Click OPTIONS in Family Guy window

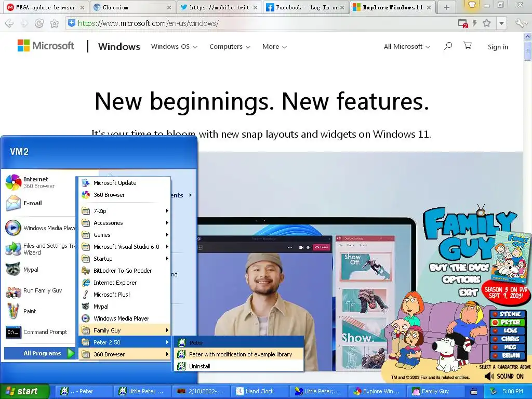[x=461, y=280]
